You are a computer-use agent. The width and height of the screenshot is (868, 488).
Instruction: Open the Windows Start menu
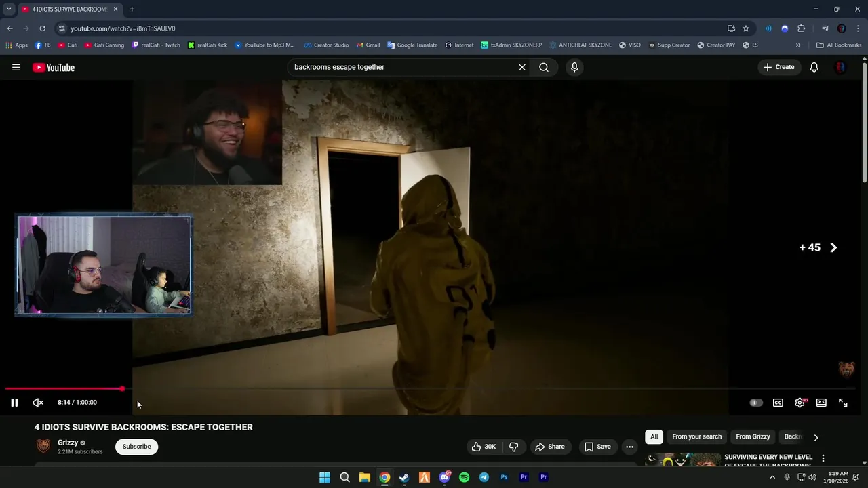[325, 477]
